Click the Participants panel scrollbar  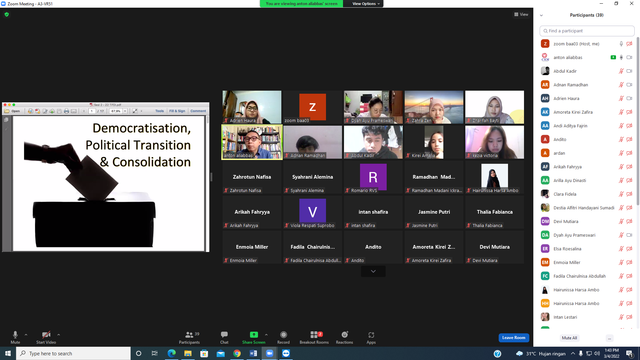coord(638,120)
